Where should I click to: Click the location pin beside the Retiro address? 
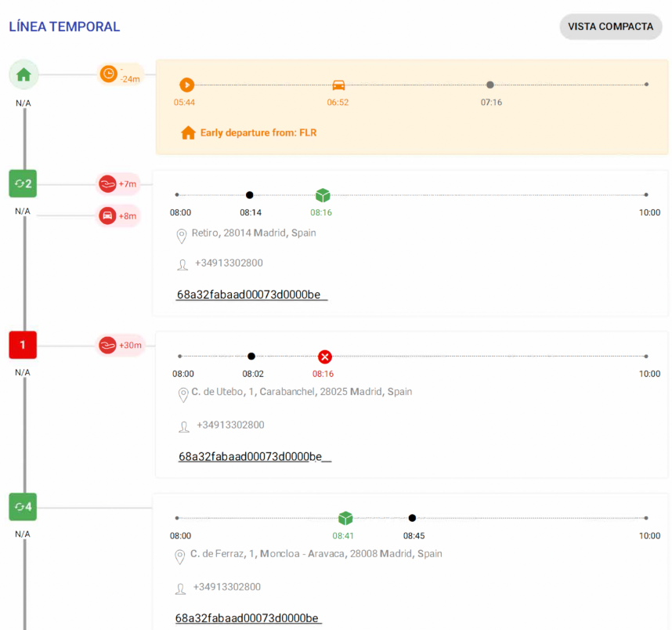182,234
